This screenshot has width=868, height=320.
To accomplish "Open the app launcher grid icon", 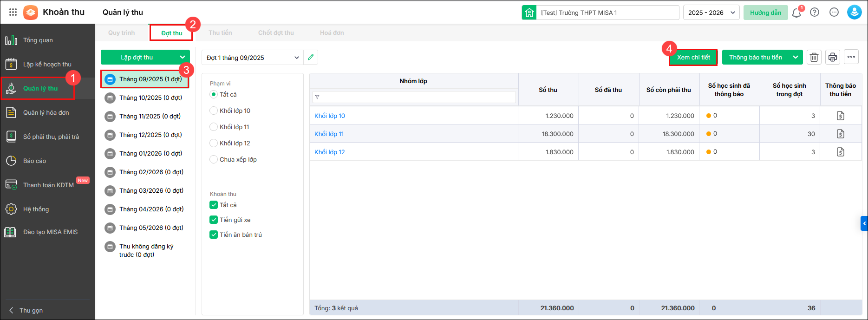I will (x=13, y=13).
